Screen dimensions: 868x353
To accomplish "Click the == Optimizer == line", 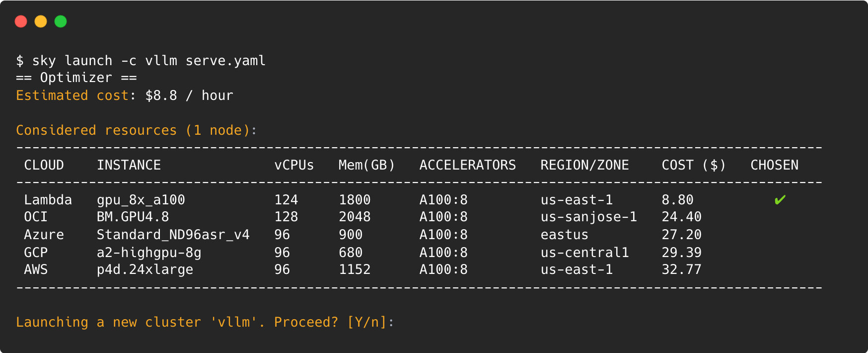I will 76,78.
